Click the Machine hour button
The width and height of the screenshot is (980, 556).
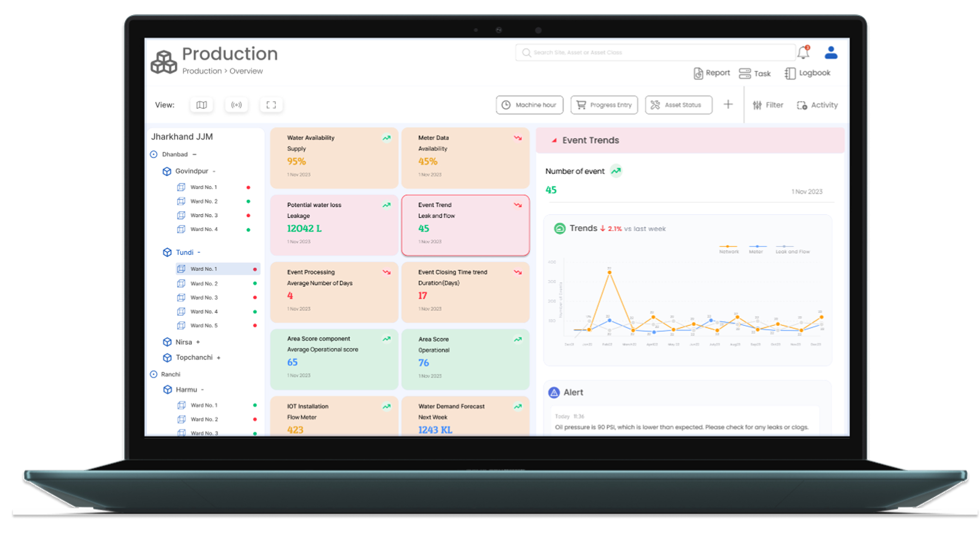[529, 105]
